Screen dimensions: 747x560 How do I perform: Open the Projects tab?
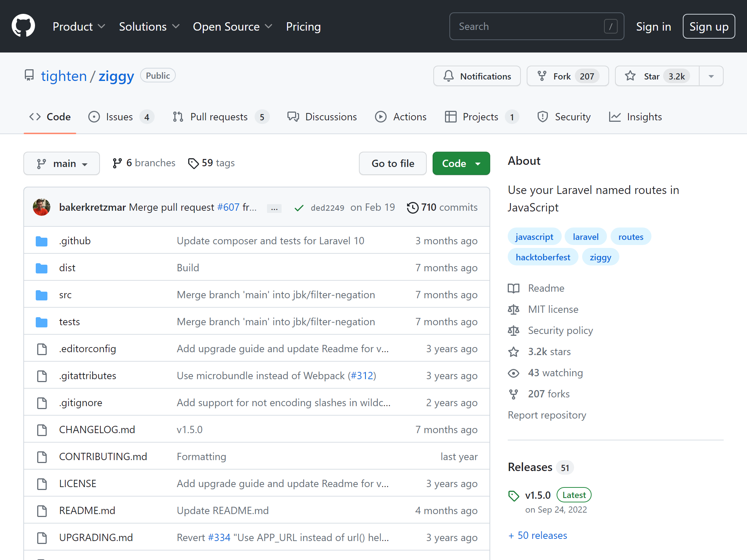point(482,117)
